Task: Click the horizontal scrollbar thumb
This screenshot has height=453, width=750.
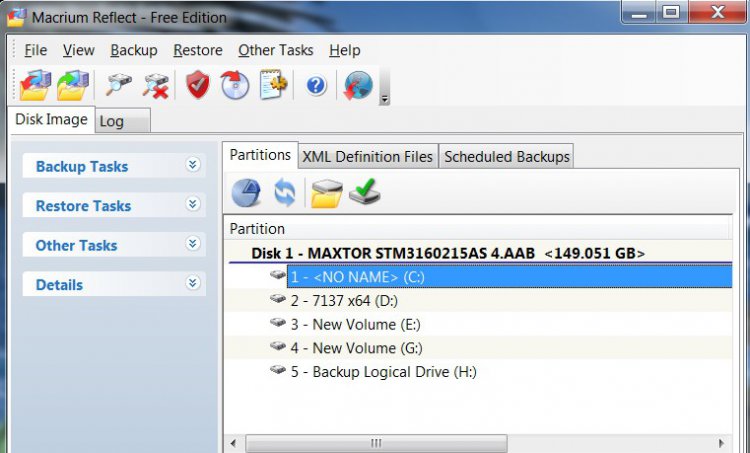Action: click(x=376, y=443)
